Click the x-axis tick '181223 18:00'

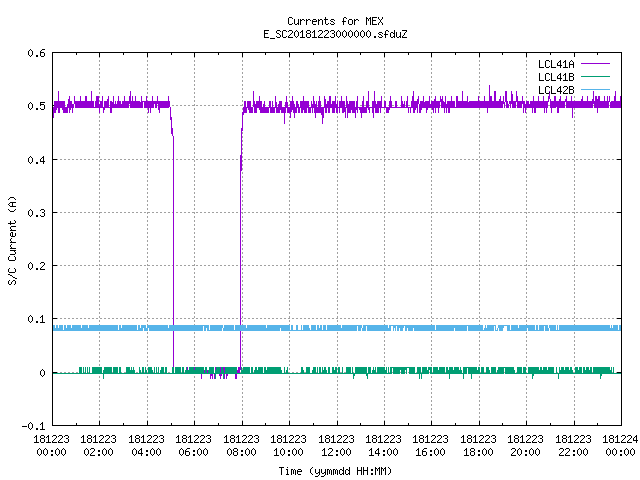(x=478, y=446)
